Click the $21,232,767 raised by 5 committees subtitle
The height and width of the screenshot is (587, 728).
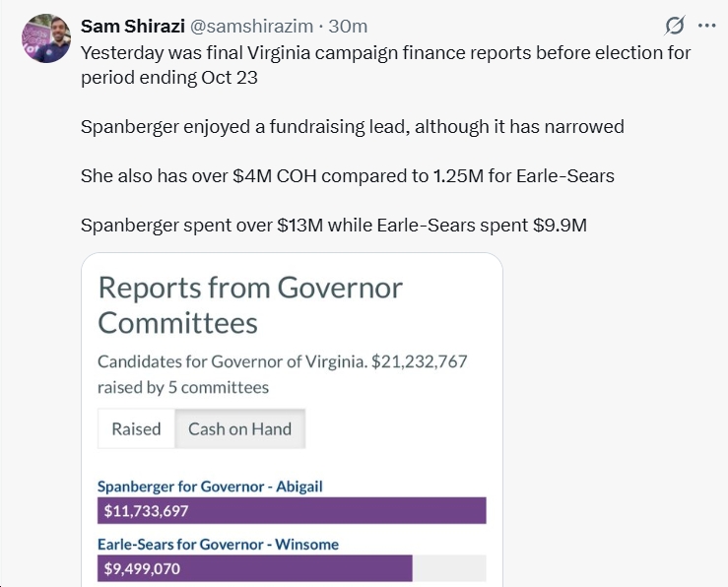pos(282,374)
